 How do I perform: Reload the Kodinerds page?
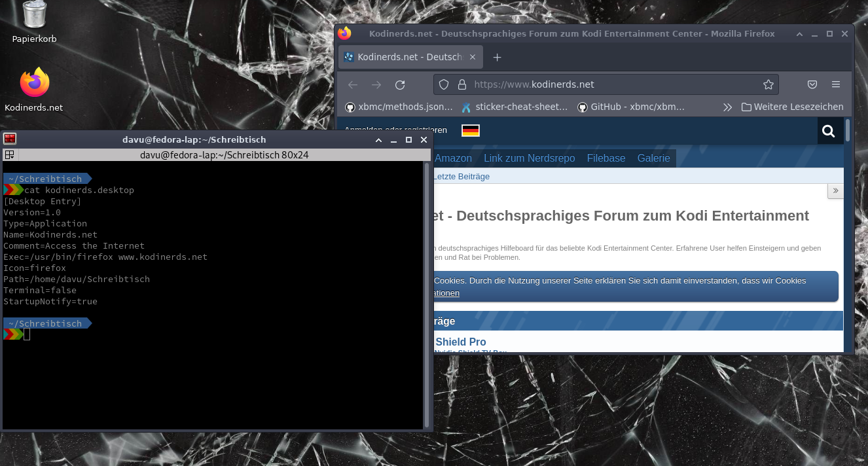[400, 84]
